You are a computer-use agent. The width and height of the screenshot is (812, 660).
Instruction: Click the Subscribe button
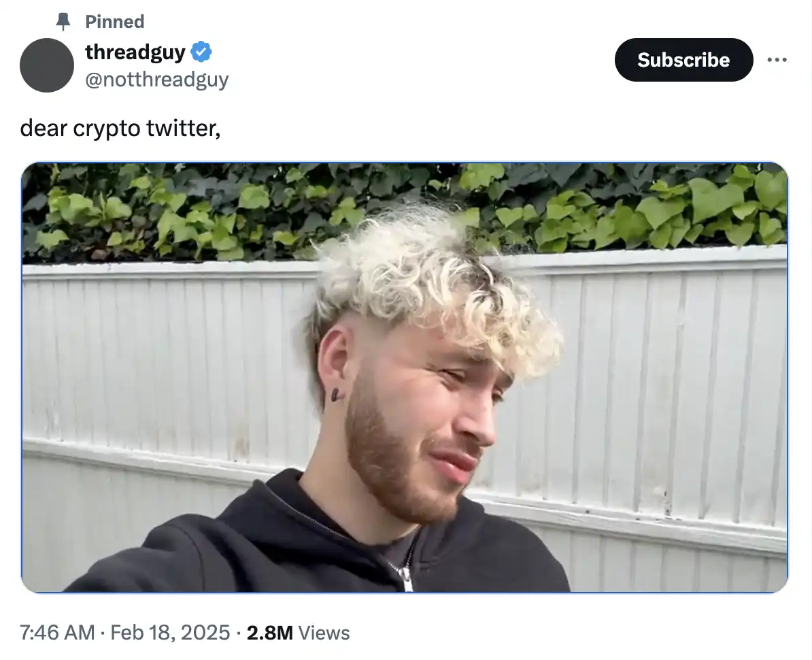[683, 60]
